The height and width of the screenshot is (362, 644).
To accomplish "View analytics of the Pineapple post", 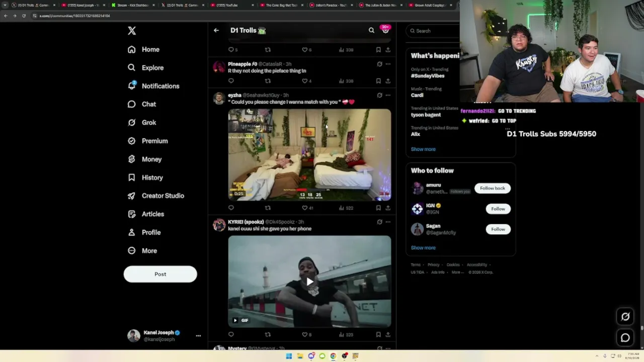I will pos(346,80).
